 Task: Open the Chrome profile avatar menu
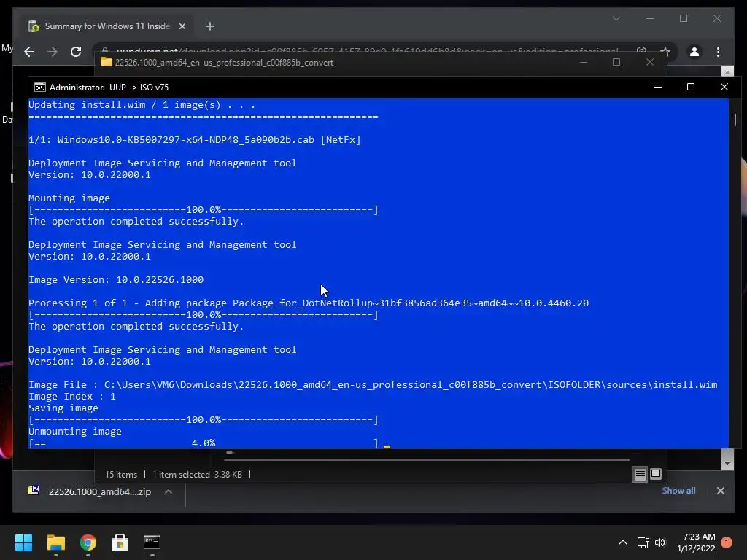click(x=694, y=52)
